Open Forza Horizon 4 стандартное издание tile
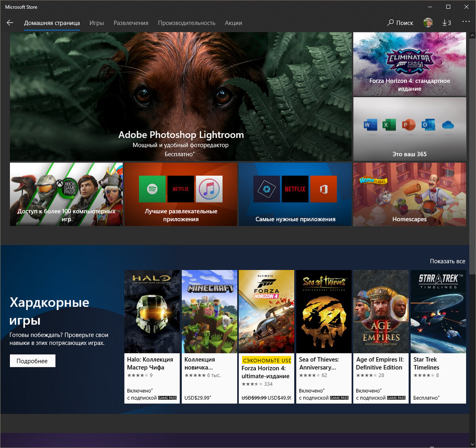 click(x=410, y=64)
